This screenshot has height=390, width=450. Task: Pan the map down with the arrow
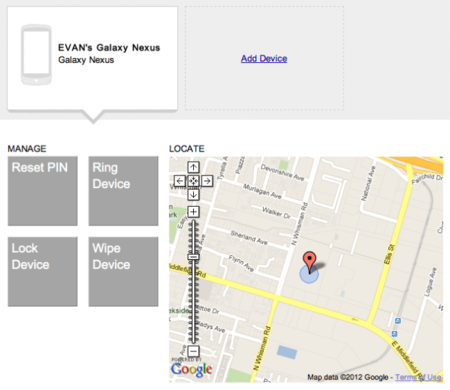tap(193, 195)
